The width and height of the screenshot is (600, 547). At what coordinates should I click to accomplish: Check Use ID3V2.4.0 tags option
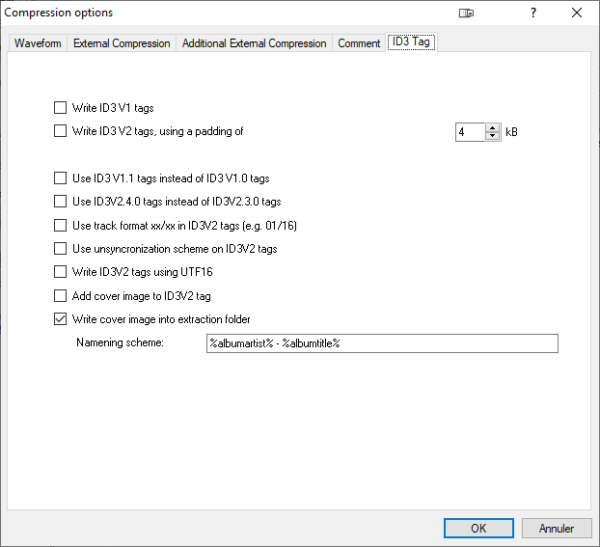tap(60, 201)
